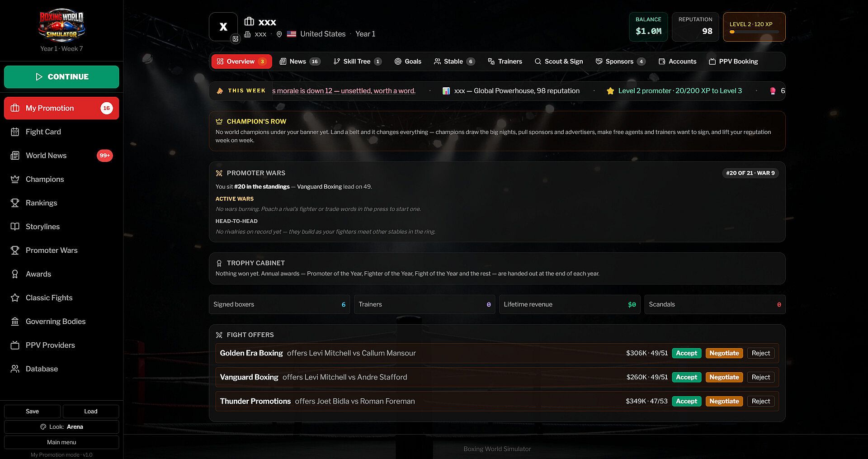
Task: Switch to the Sponsors tab
Action: (621, 62)
